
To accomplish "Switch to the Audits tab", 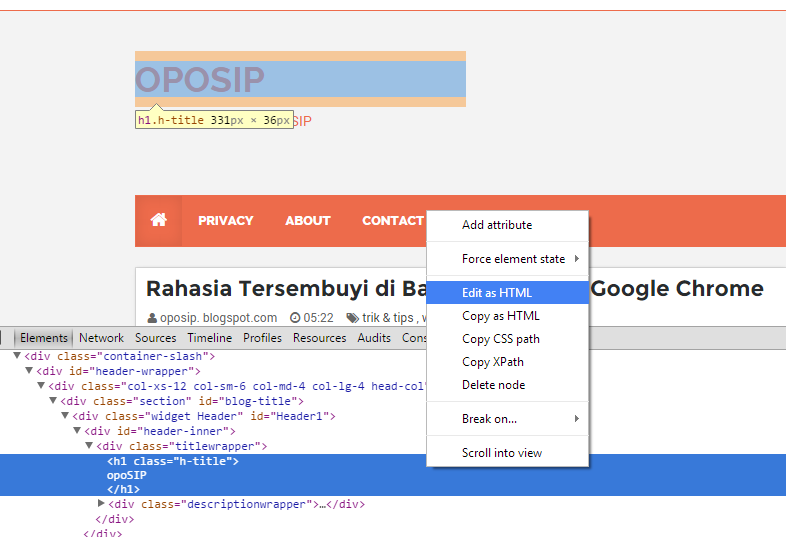I will coord(374,338).
